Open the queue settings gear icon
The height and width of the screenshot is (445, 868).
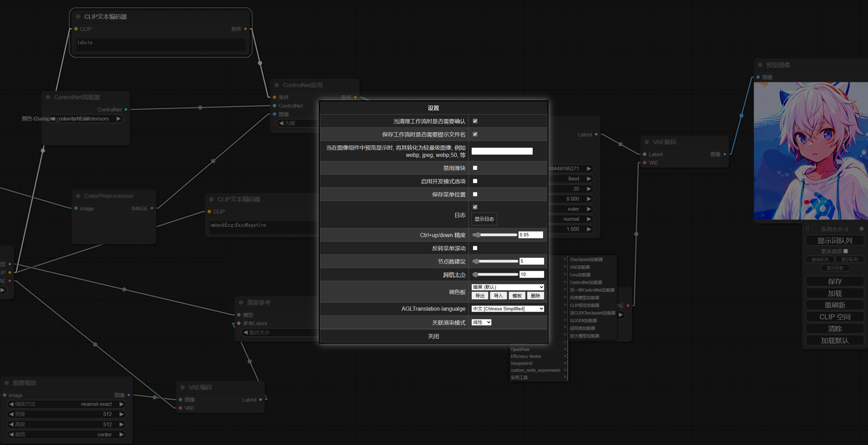862,228
